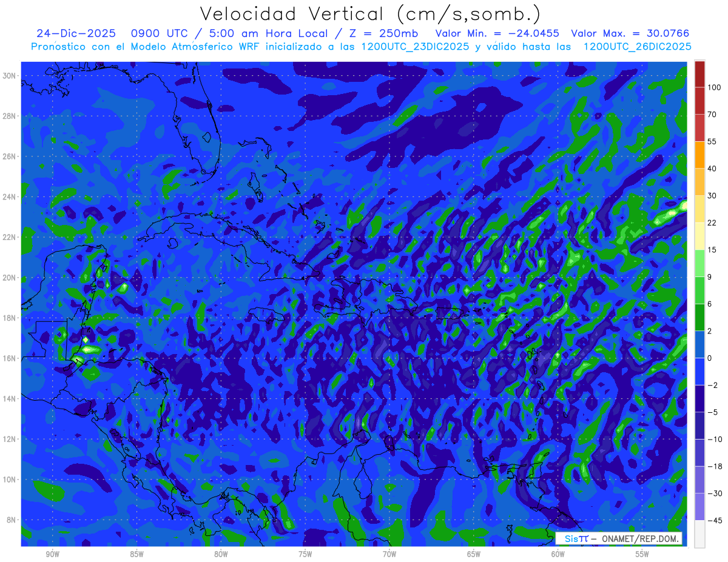Image resolution: width=728 pixels, height=562 pixels.
Task: Pick the orange swatch between 40 and 55
Action: click(699, 155)
